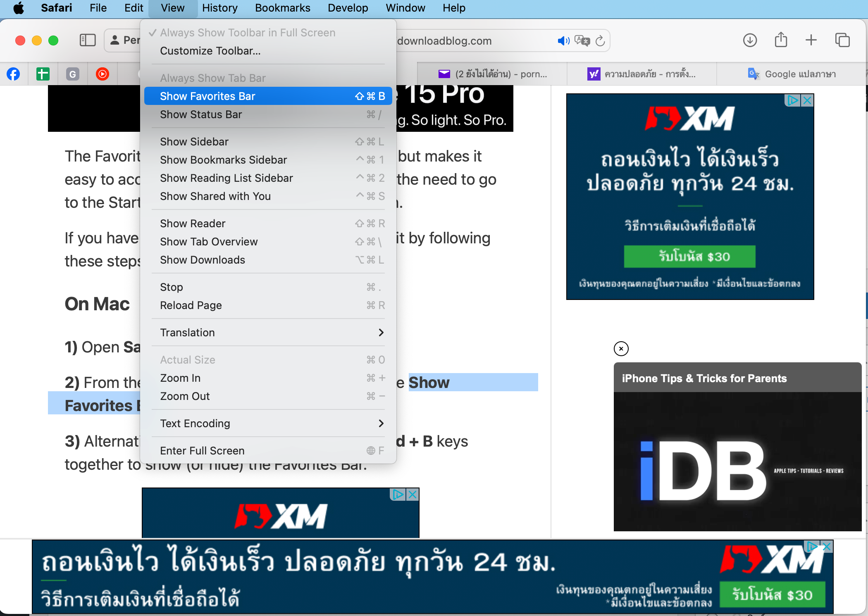Click the Share toolbar icon
Viewport: 868px width, 616px height.
tap(780, 40)
